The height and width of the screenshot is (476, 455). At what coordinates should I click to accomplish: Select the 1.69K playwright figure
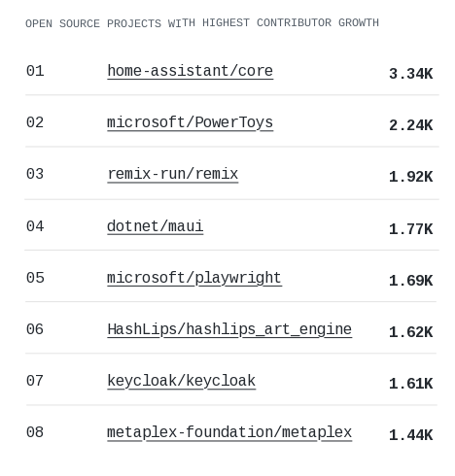point(411,281)
